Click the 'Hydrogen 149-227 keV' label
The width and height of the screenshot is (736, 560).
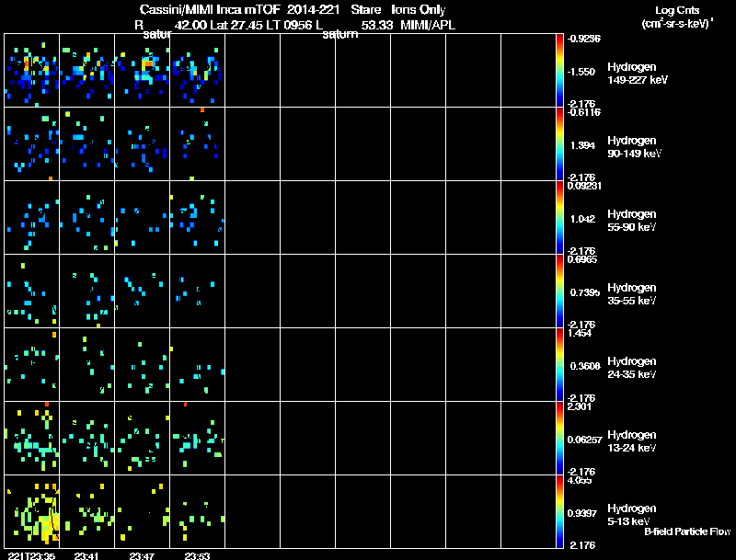click(x=638, y=74)
